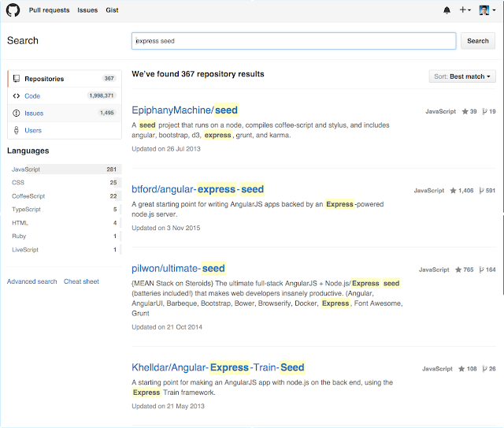Click JavaScript label on btford result
The width and height of the screenshot is (504, 428).
(428, 191)
